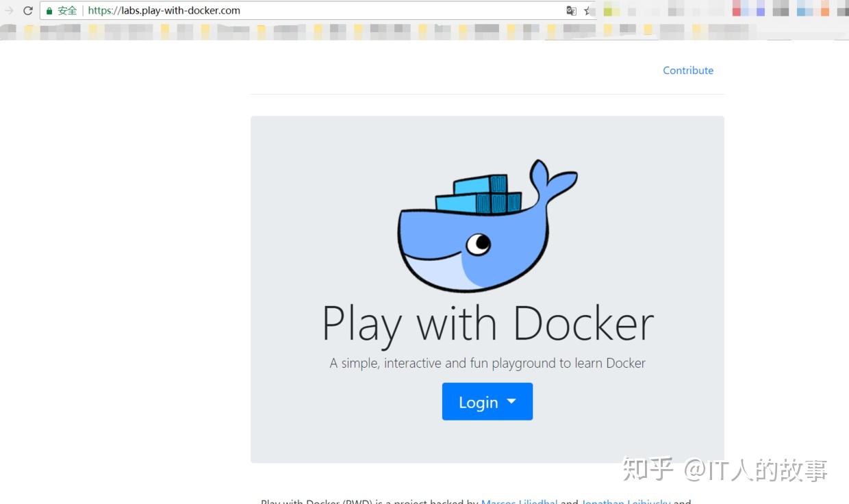This screenshot has width=849, height=504.
Task: Reload the current page
Action: (27, 10)
